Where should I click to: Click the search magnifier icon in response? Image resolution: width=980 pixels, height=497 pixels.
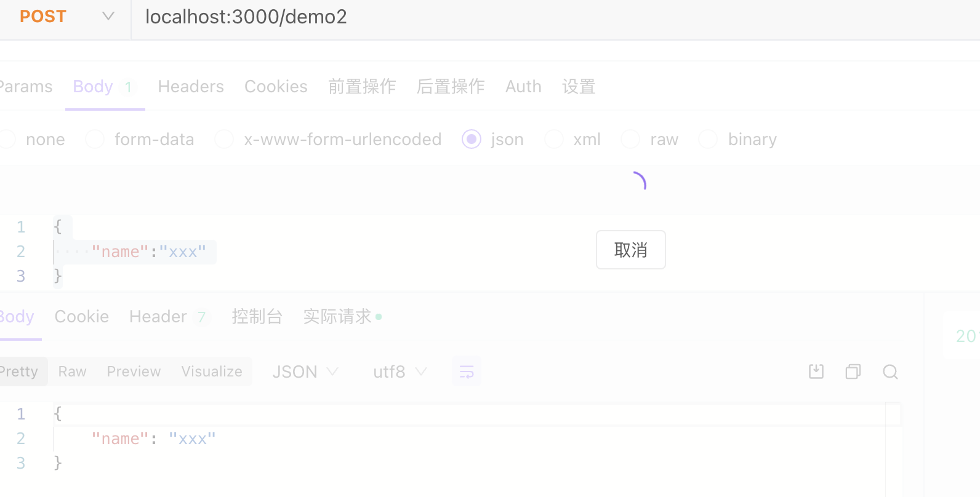pos(890,372)
